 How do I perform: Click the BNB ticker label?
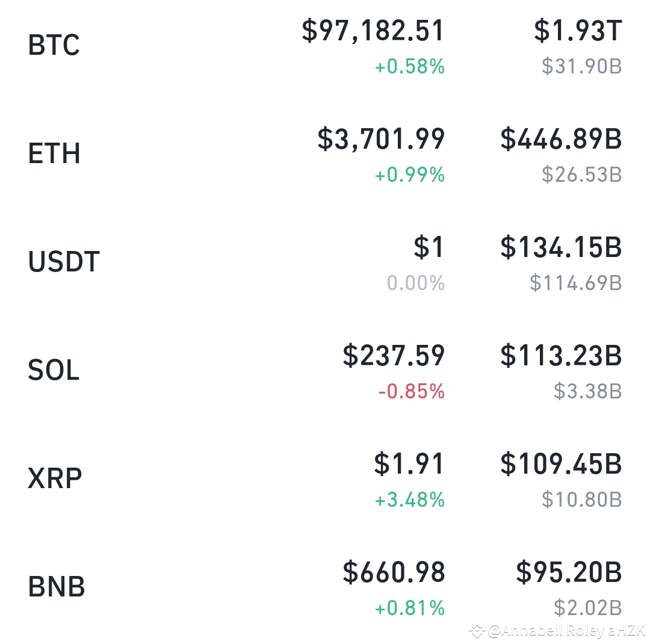click(55, 586)
